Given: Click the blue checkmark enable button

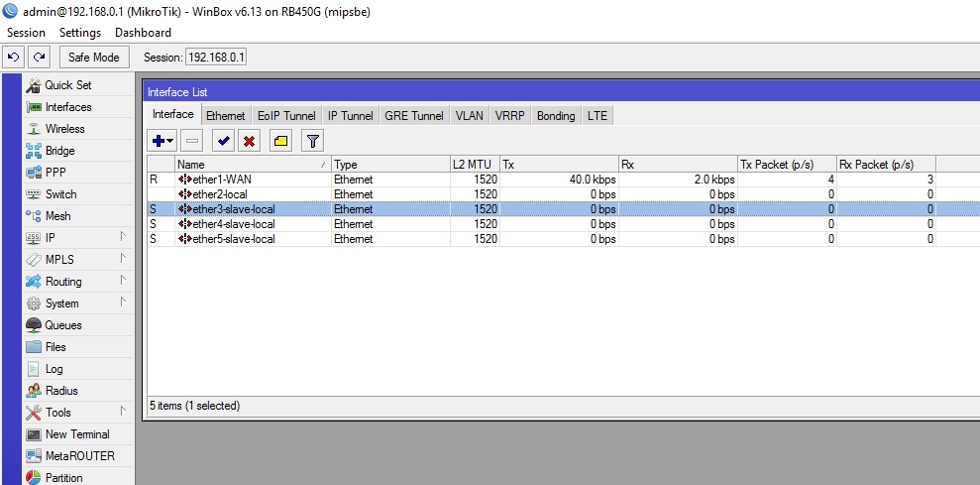Looking at the screenshot, I should pyautogui.click(x=223, y=142).
